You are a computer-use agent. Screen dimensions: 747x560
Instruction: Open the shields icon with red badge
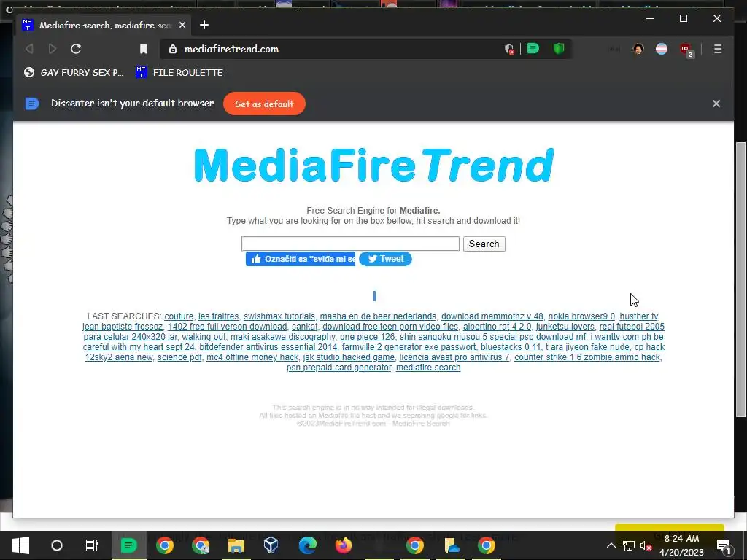click(509, 49)
